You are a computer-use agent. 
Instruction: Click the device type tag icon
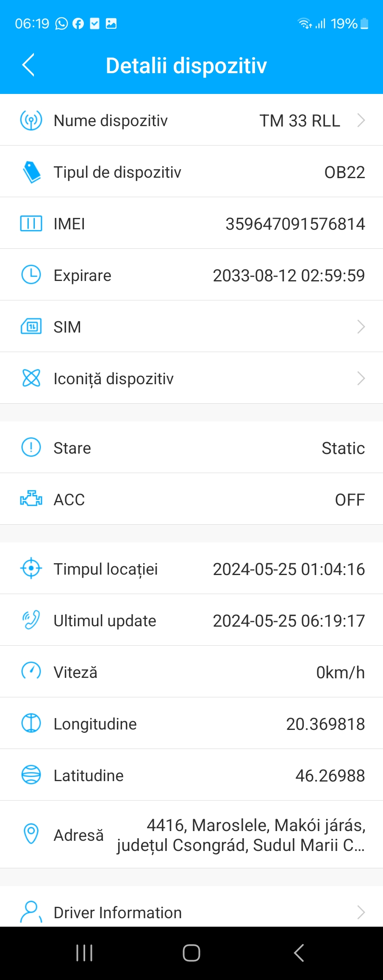pyautogui.click(x=31, y=172)
